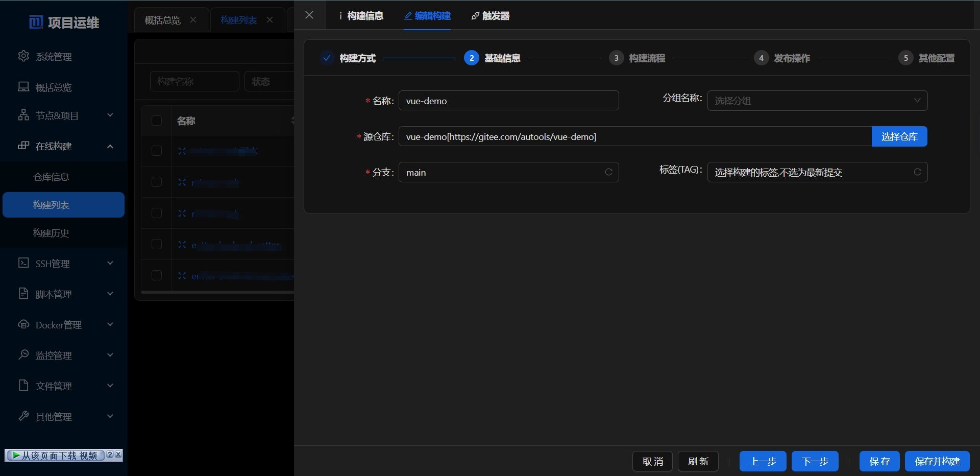The height and width of the screenshot is (476, 980).
Task: Click the refresh icon in TAG field
Action: 917,172
